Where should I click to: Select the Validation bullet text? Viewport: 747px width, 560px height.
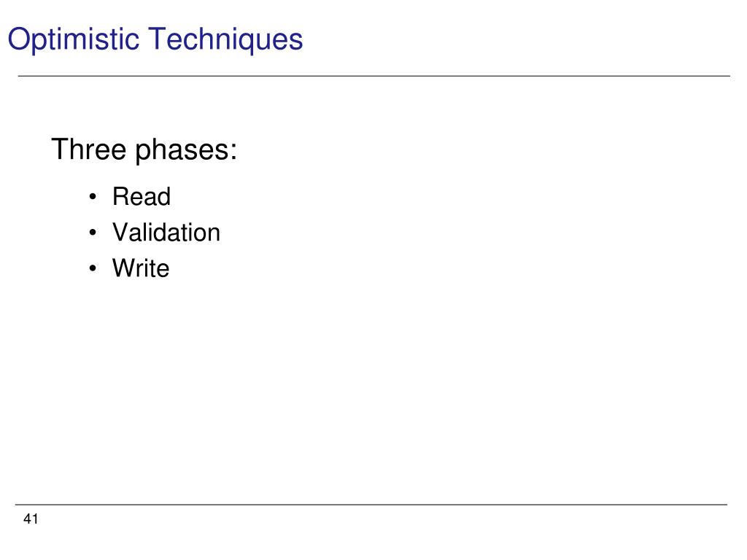coord(166,233)
